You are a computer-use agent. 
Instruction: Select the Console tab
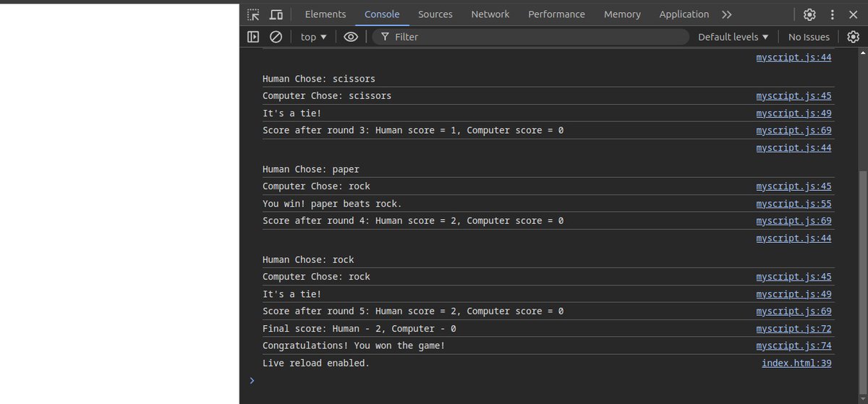[382, 14]
